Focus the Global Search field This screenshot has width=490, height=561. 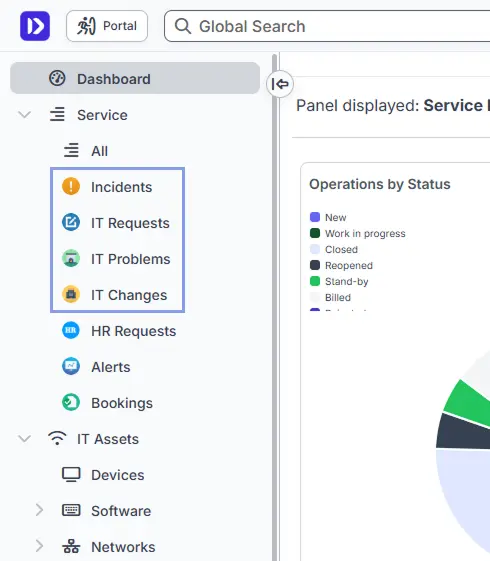point(327,26)
